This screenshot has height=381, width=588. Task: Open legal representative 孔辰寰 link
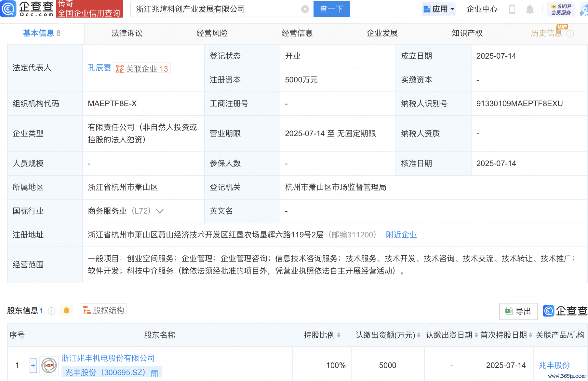(100, 68)
